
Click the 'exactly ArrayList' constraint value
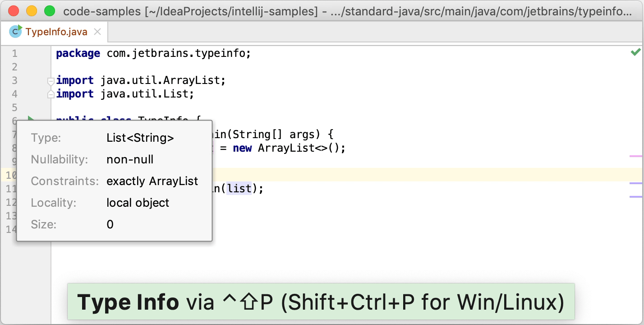coord(152,181)
